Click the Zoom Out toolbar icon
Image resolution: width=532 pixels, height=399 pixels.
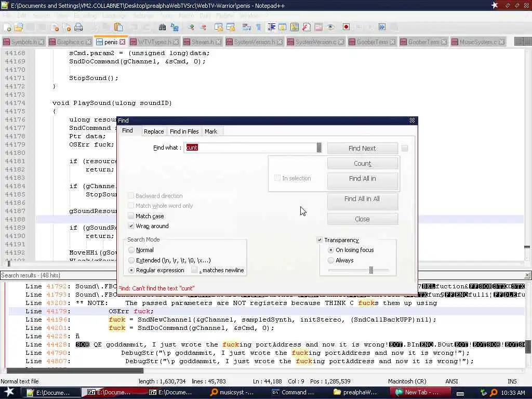203,28
